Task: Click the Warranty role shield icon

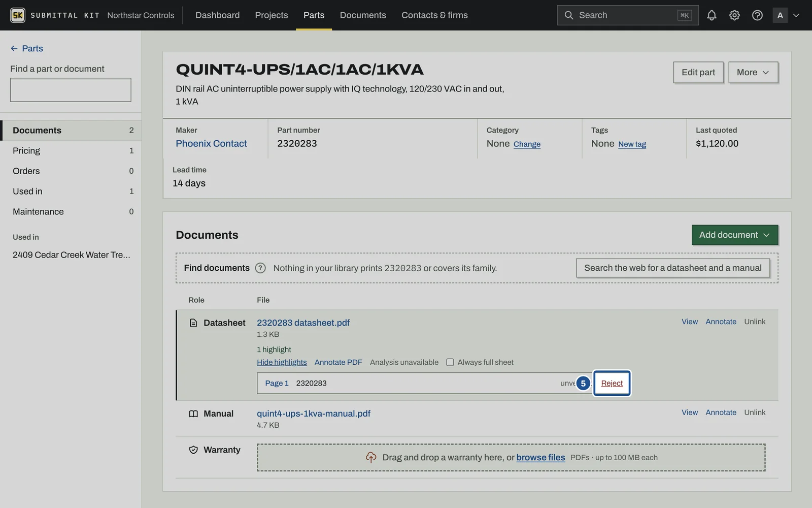Action: tap(193, 450)
